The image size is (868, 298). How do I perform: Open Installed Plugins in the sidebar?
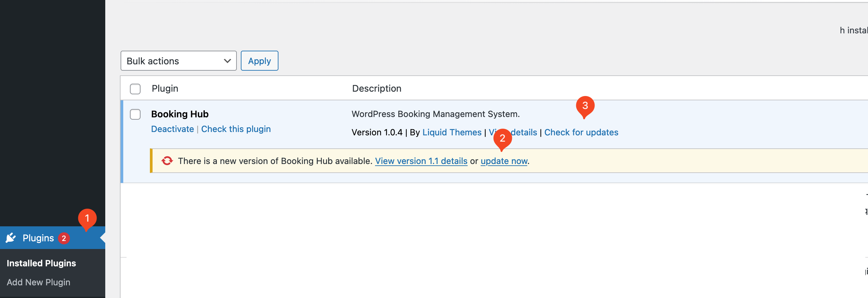coord(41,263)
